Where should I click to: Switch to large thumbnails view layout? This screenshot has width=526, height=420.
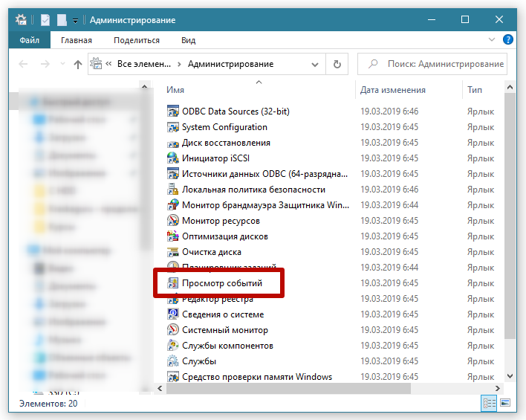pyautogui.click(x=505, y=403)
